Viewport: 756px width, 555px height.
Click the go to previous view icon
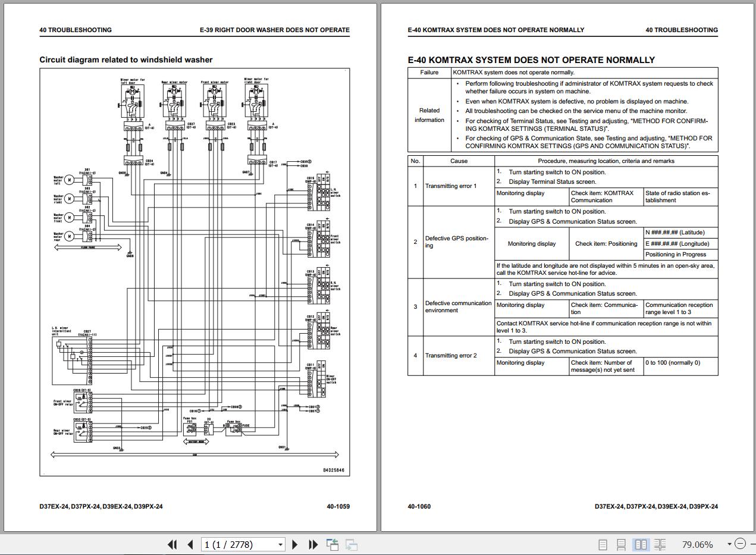click(x=332, y=544)
